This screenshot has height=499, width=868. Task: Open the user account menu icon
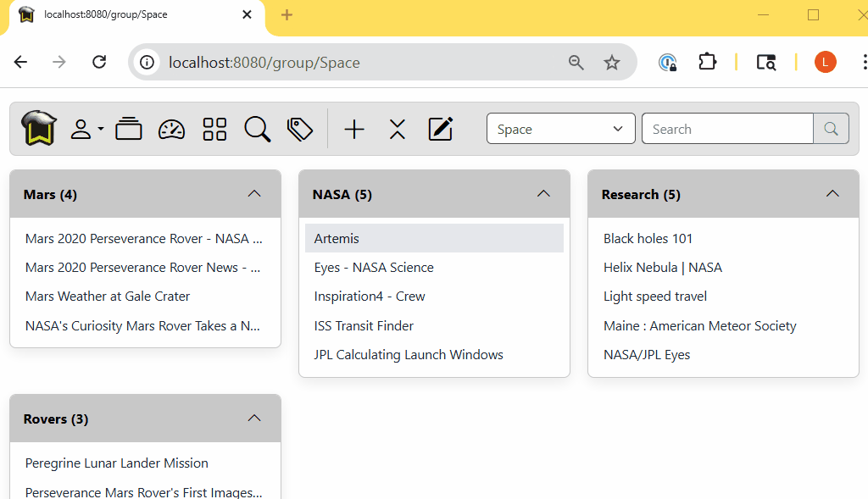[x=86, y=129]
